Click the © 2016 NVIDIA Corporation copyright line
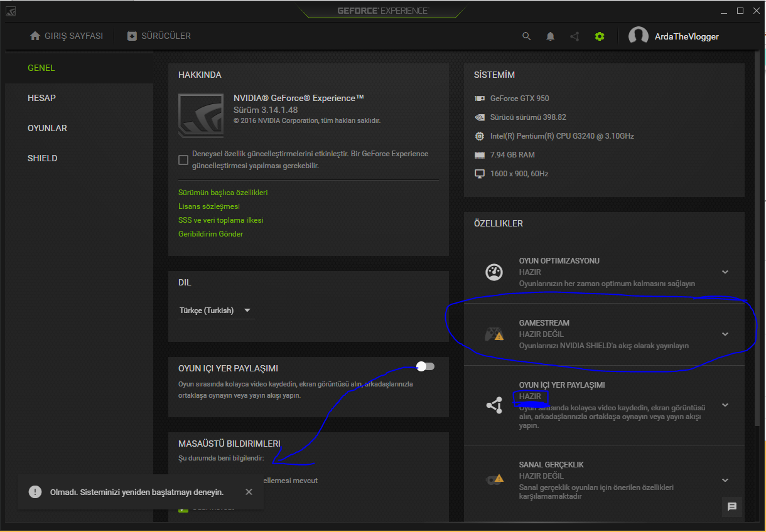 pyautogui.click(x=307, y=120)
